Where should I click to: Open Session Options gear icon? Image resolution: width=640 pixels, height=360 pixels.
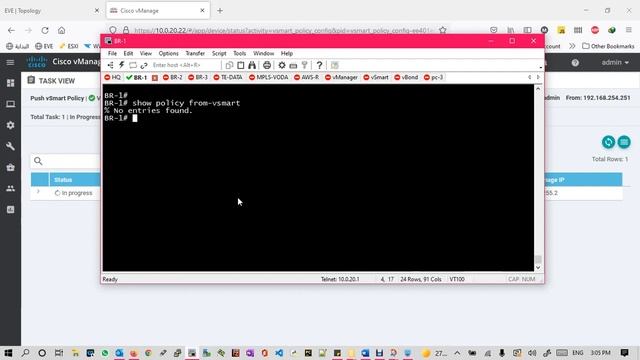pos(282,65)
